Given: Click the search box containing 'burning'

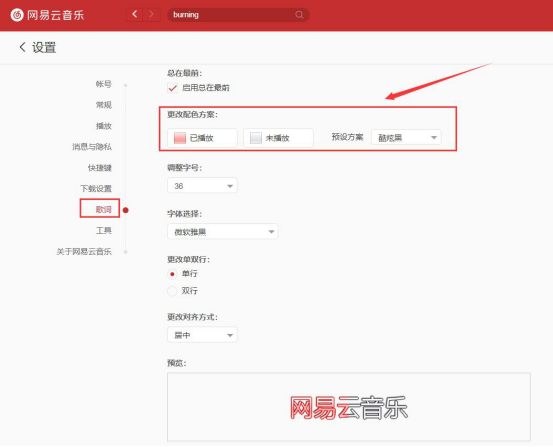Looking at the screenshot, I should click(x=238, y=15).
